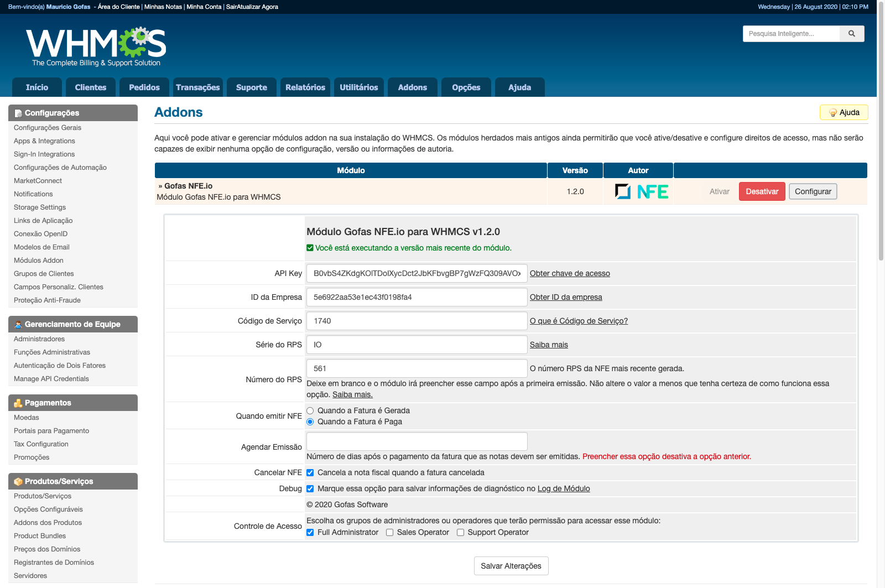Screen dimensions: 885x588
Task: Open Configurações de Automação sidebar link
Action: click(60, 168)
